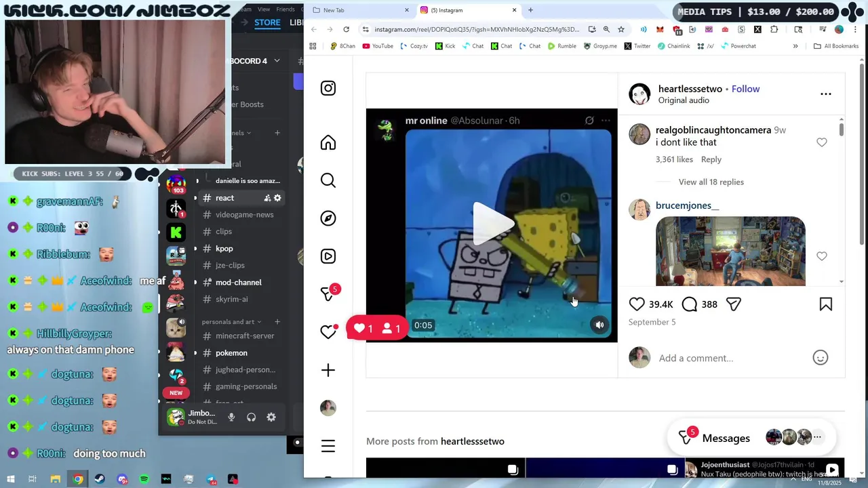Viewport: 868px width, 488px height.
Task: Open the All Bookmarks folder
Action: click(x=836, y=46)
